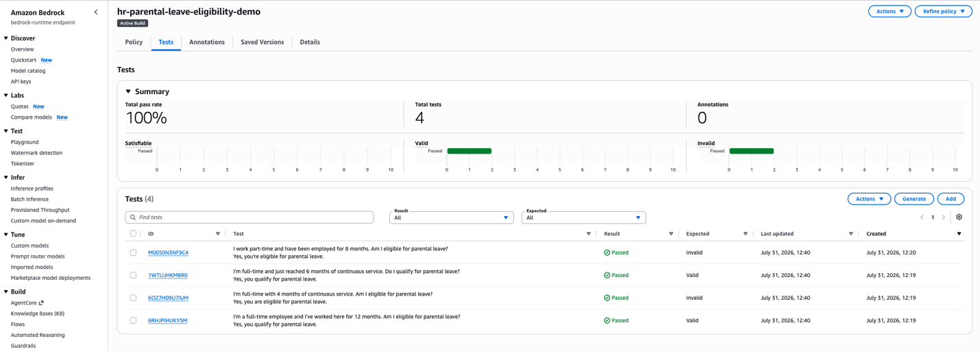Click Passed status icon for 1WTLIJHKMBR0
Screen dimensions: 980x354
pyautogui.click(x=607, y=275)
